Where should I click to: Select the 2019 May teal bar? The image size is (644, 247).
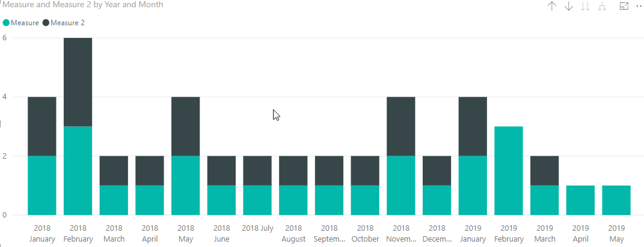pos(616,200)
